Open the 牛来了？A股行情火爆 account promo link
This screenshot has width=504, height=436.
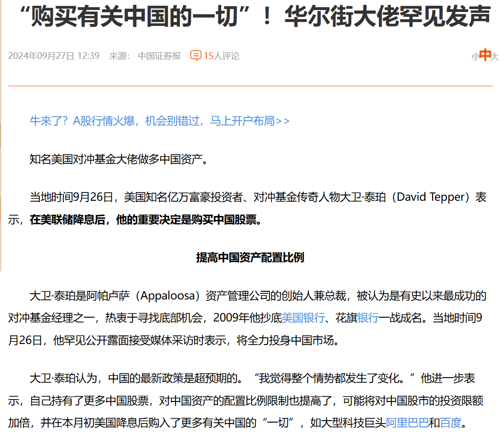160,121
